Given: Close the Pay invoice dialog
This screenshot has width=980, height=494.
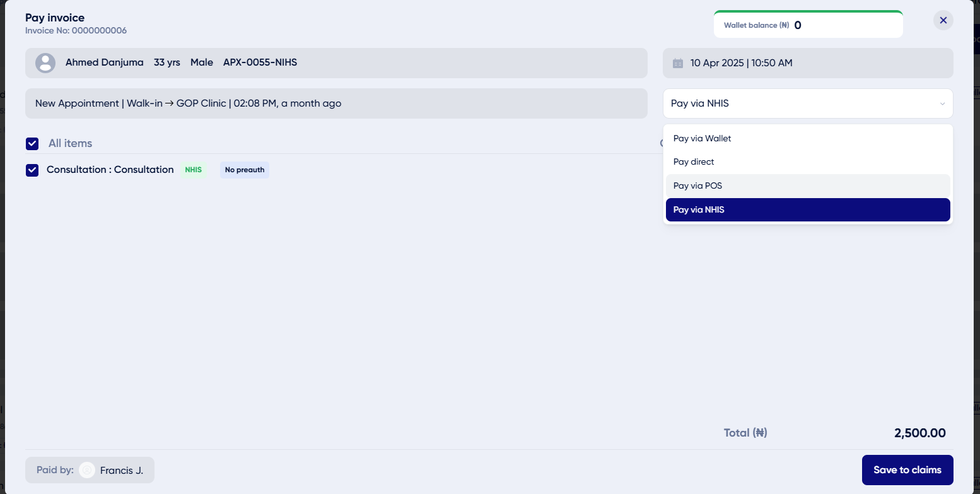Looking at the screenshot, I should tap(943, 20).
